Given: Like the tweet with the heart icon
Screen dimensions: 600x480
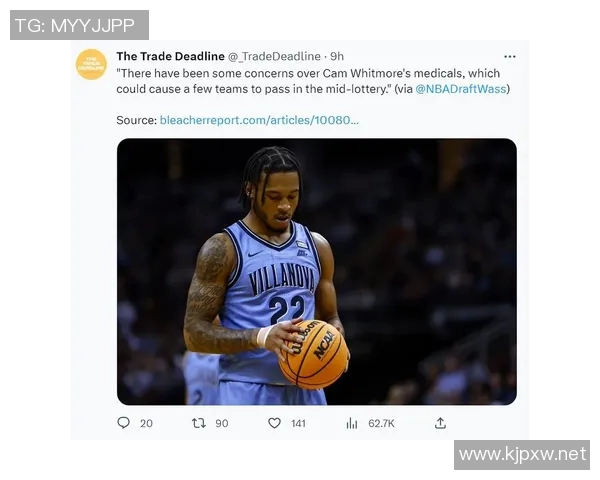Looking at the screenshot, I should tap(274, 423).
